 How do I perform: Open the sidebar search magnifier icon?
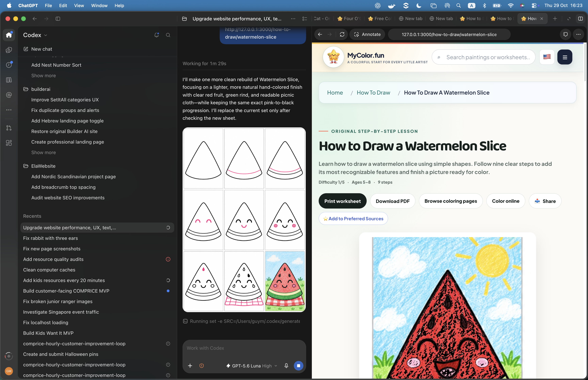tap(168, 35)
